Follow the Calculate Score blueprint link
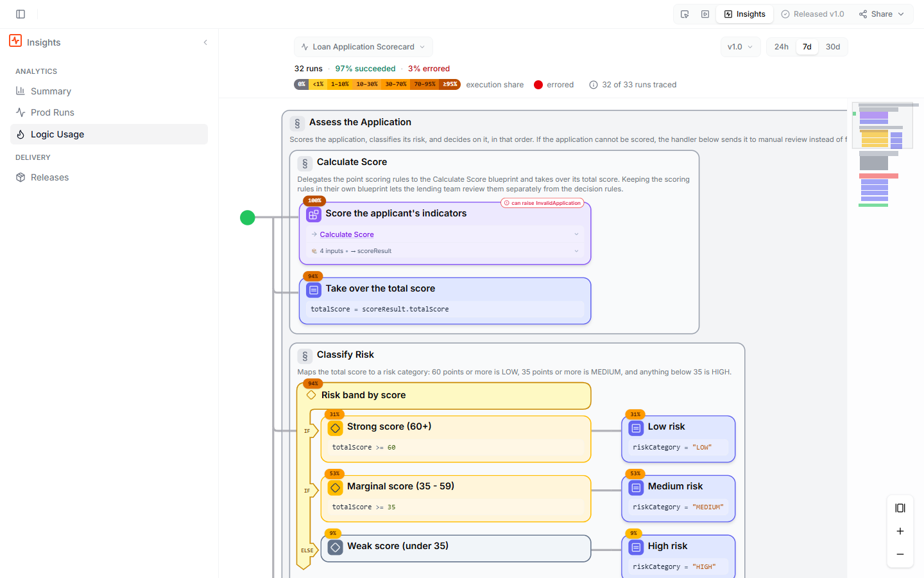 point(346,234)
